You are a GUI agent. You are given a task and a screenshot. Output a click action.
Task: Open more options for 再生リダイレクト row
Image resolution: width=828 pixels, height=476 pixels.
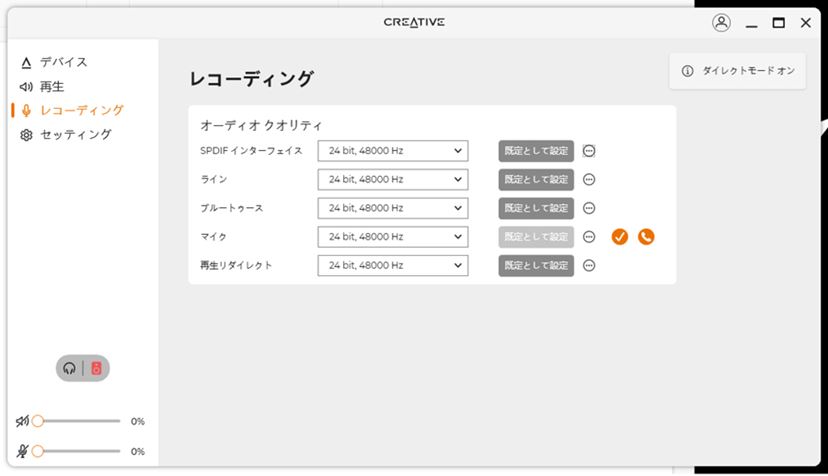pyautogui.click(x=589, y=265)
